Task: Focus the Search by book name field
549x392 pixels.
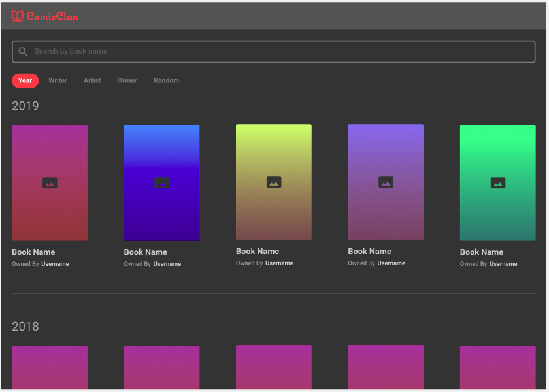Action: [x=273, y=52]
